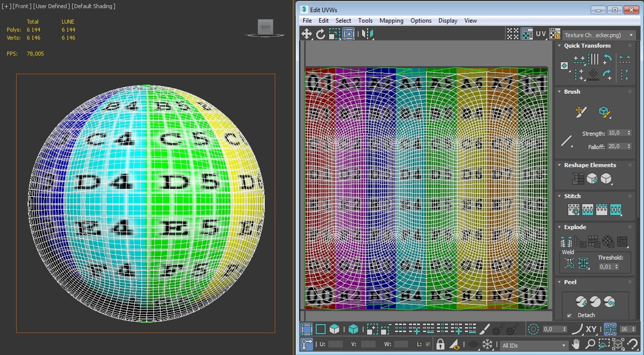Click the Weld Selected Subobjects icon

pyautogui.click(x=583, y=263)
